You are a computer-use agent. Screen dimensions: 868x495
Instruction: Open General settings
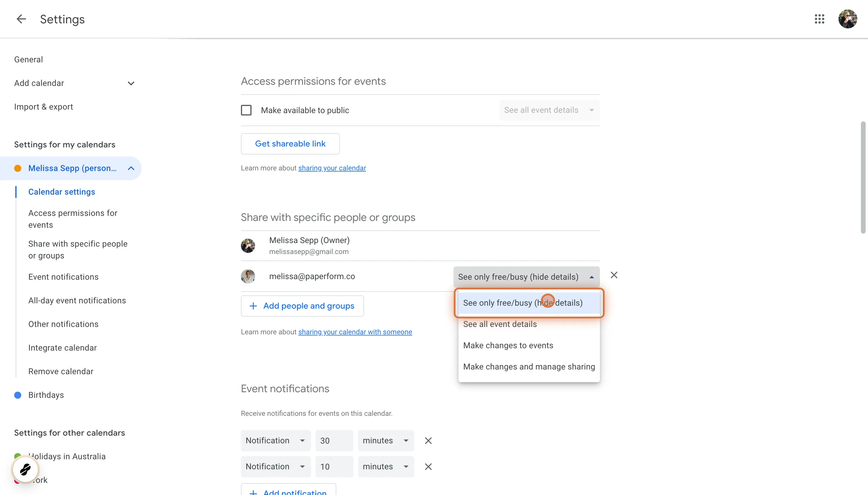tap(29, 59)
